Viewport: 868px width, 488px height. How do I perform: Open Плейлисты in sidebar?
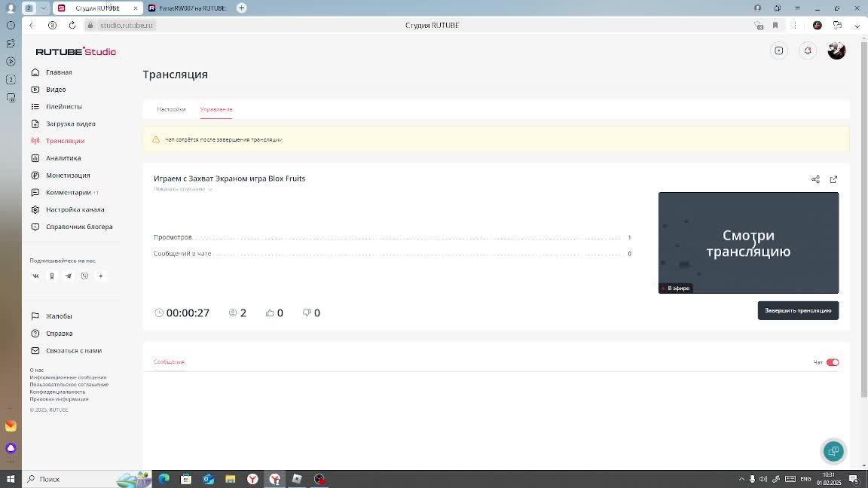click(63, 107)
